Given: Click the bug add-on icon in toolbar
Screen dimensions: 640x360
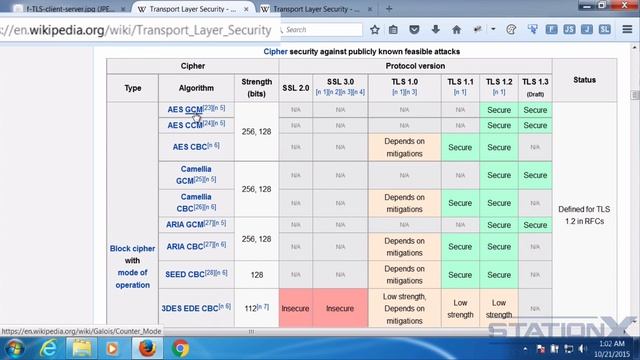Looking at the screenshot, I should click(478, 29).
